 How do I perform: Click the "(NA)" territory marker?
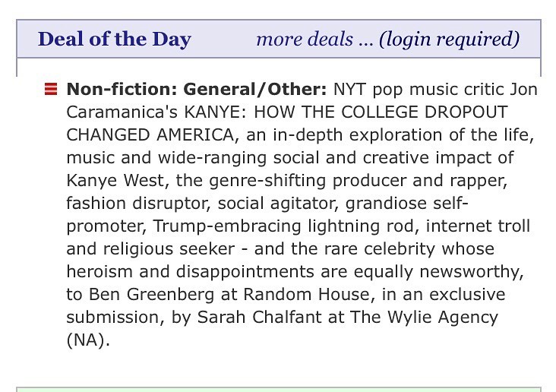pos(87,340)
